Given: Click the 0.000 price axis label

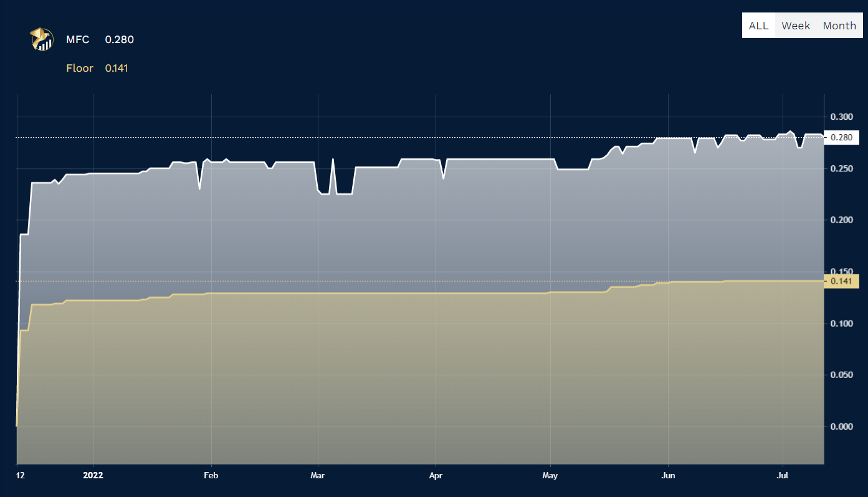Looking at the screenshot, I should 841,427.
